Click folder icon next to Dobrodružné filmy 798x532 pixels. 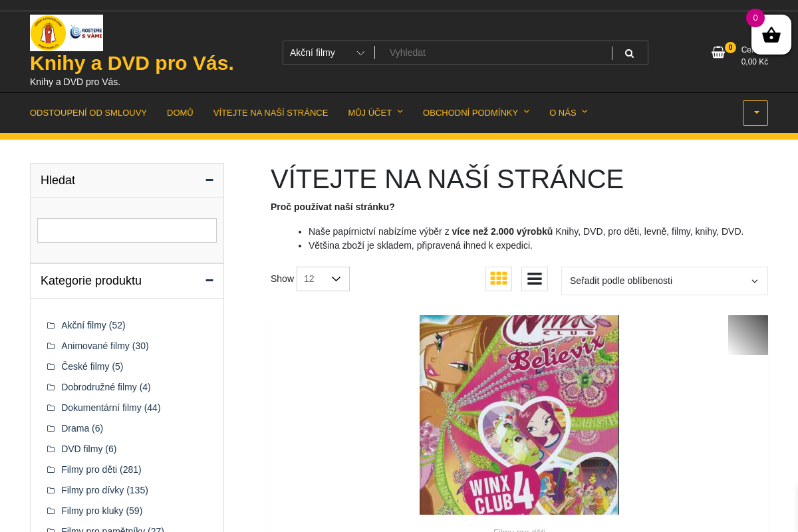(x=51, y=387)
